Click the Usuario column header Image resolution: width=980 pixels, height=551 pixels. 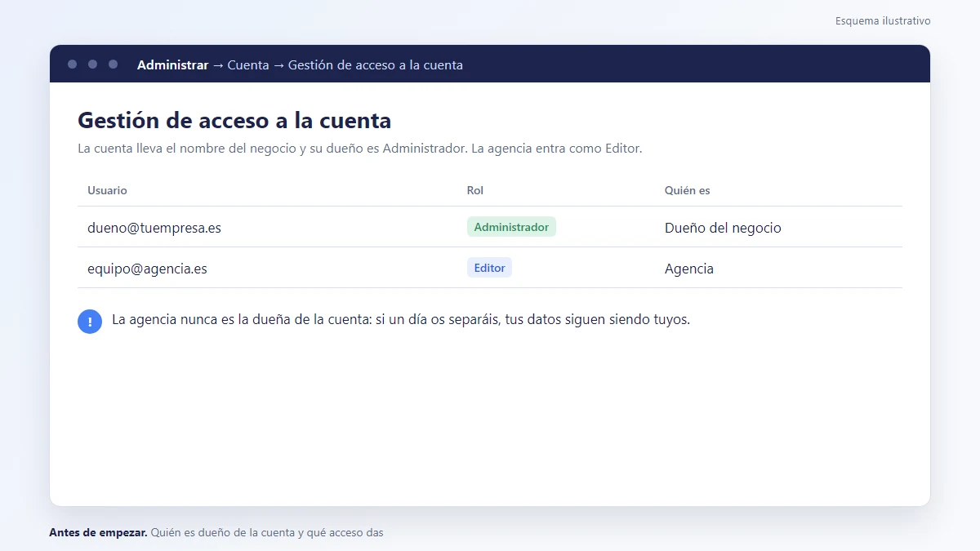tap(107, 190)
